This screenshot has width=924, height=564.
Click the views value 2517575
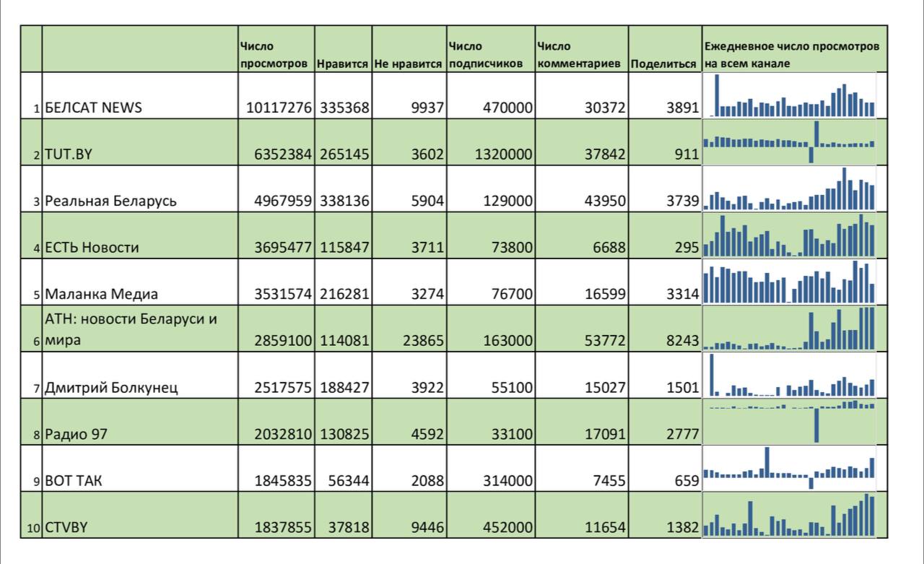[x=282, y=388]
